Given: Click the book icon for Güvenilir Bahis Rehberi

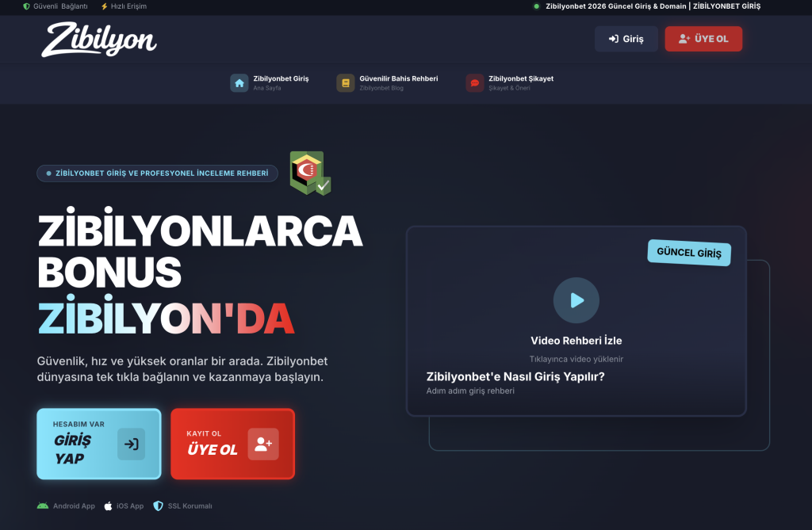Looking at the screenshot, I should pyautogui.click(x=346, y=83).
